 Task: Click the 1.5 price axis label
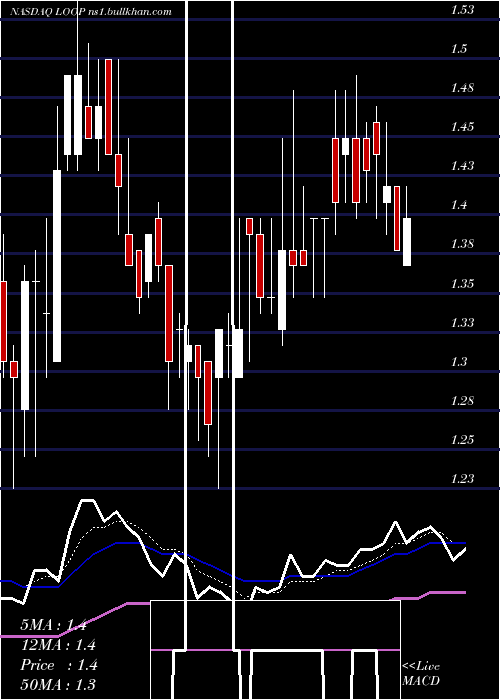click(x=458, y=48)
